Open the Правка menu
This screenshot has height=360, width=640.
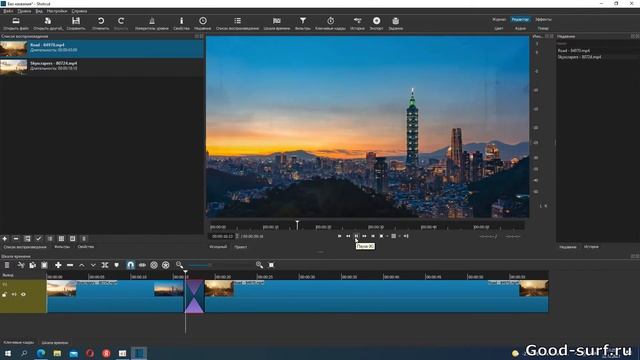coord(24,11)
